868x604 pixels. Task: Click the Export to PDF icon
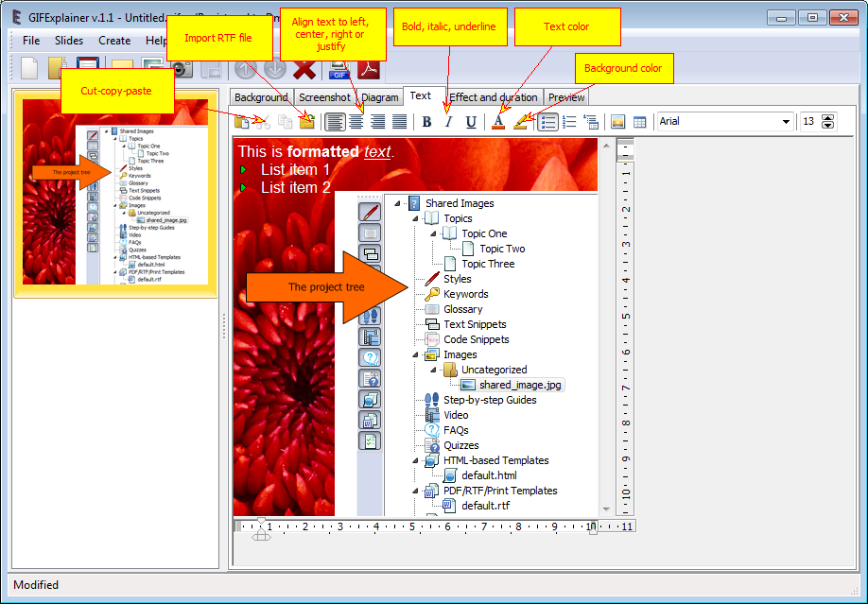coord(370,69)
